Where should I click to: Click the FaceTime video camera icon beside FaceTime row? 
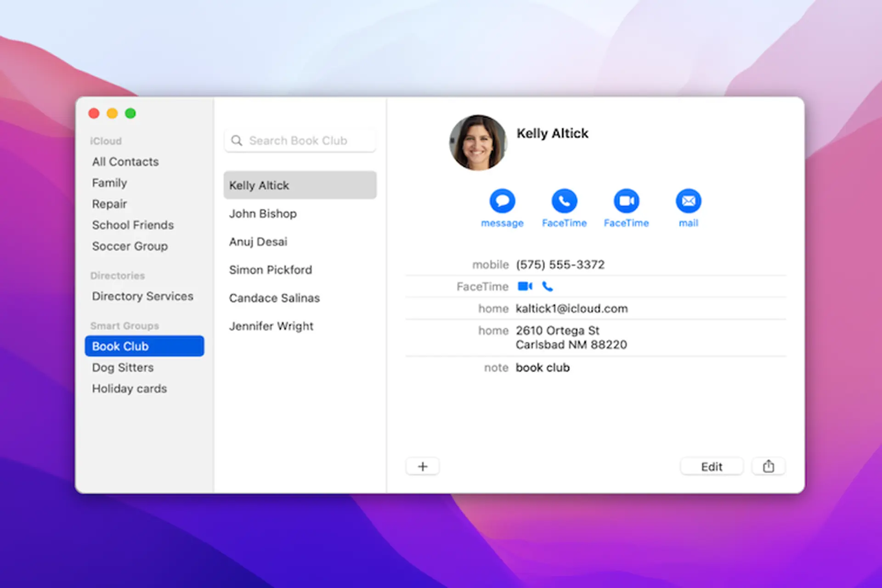[x=525, y=286]
